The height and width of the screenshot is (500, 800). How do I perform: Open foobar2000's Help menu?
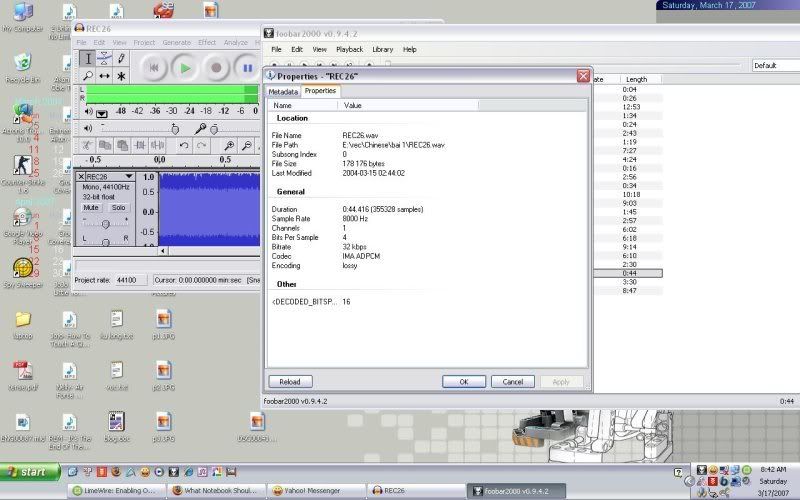pyautogui.click(x=410, y=49)
